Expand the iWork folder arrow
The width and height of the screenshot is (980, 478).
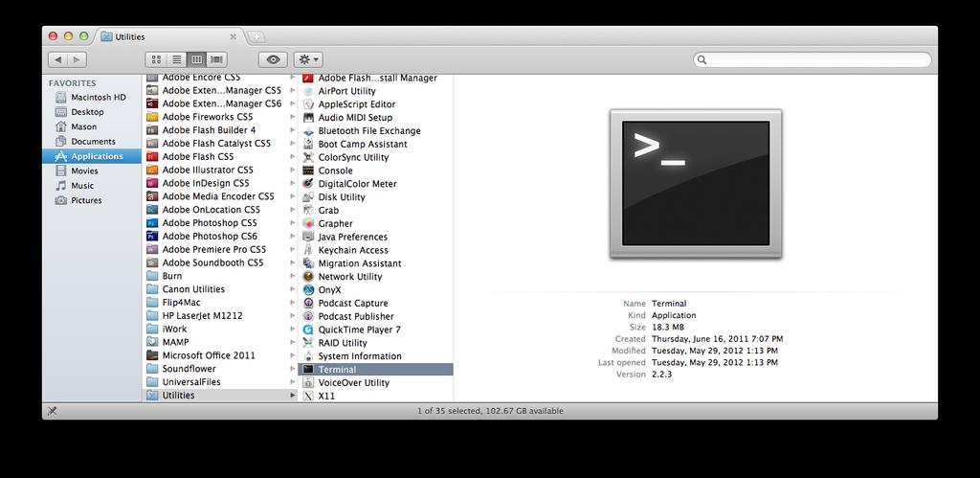coord(292,330)
